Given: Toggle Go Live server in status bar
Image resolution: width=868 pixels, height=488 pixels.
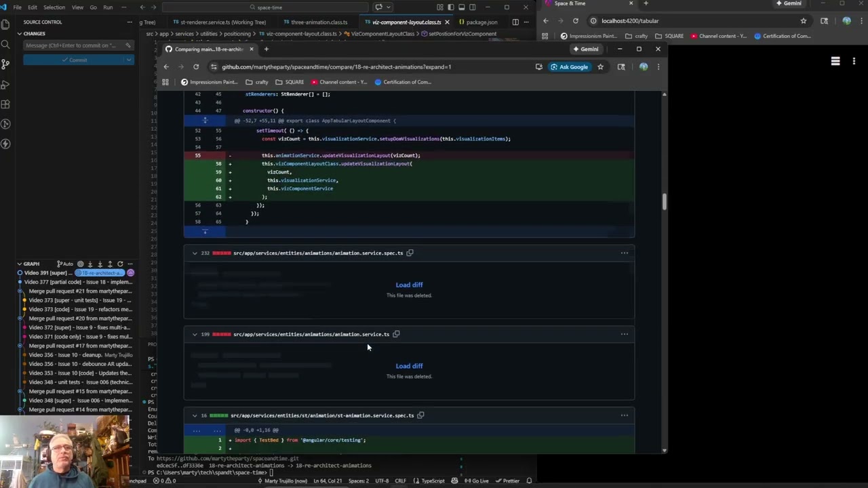Looking at the screenshot, I should pos(476,481).
